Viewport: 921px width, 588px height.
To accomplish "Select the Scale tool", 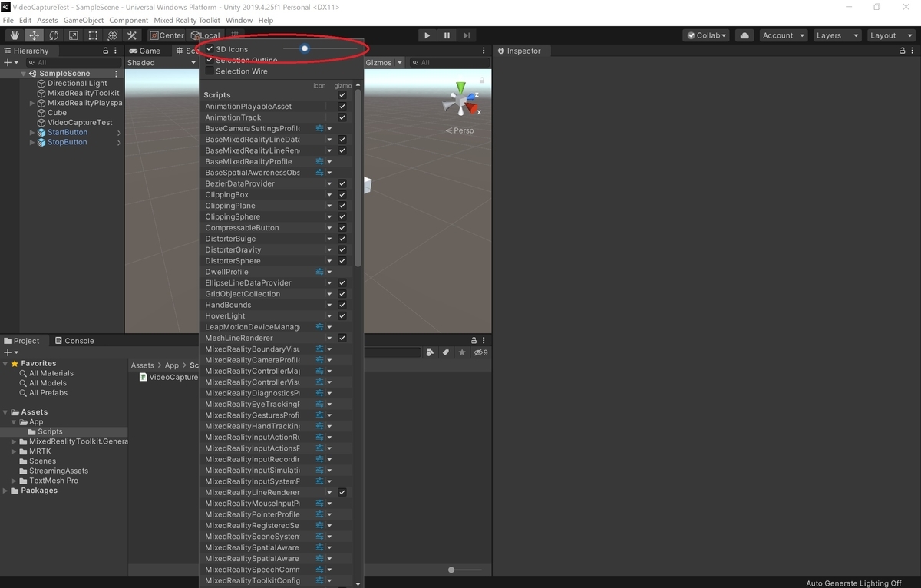I will click(x=74, y=35).
